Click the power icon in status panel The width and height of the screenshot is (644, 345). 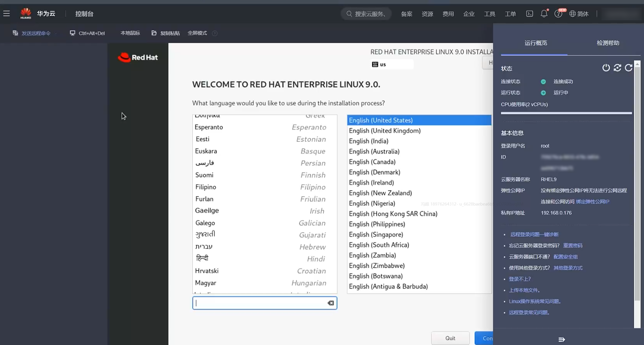pos(606,68)
